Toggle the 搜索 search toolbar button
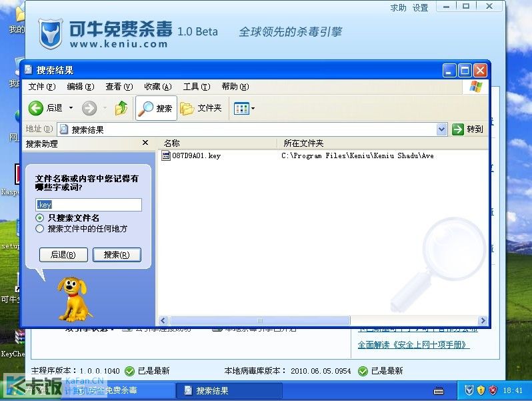 pyautogui.click(x=156, y=108)
